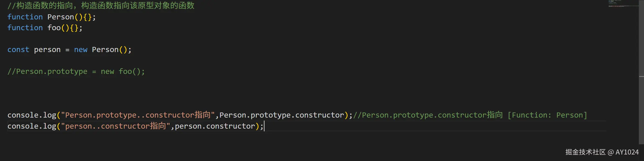Image resolution: width=644 pixels, height=161 pixels.
Task: Click the new keyword before Person()
Action: pyautogui.click(x=80, y=50)
